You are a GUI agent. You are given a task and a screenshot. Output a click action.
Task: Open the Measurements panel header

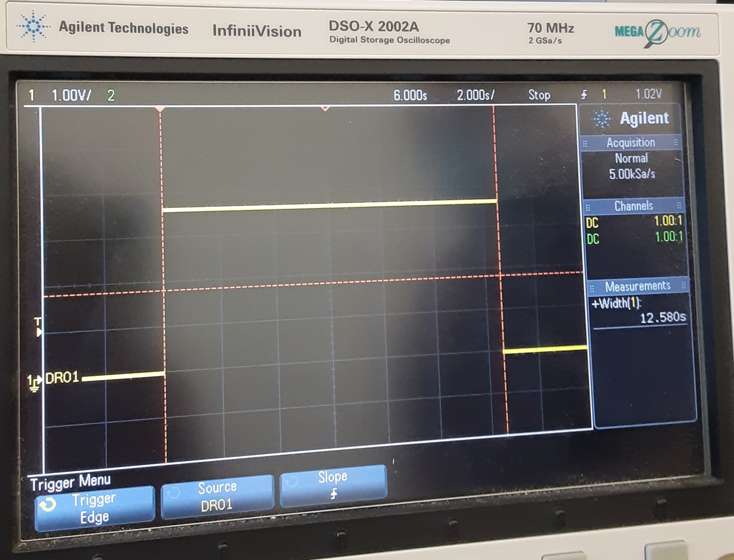(637, 286)
